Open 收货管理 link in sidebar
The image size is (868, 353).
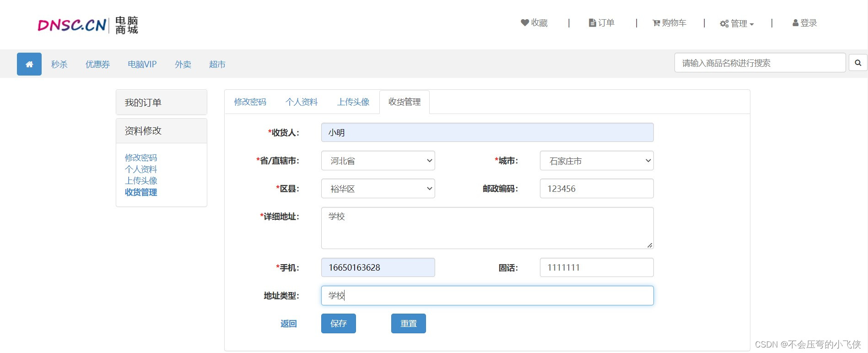[x=141, y=192]
